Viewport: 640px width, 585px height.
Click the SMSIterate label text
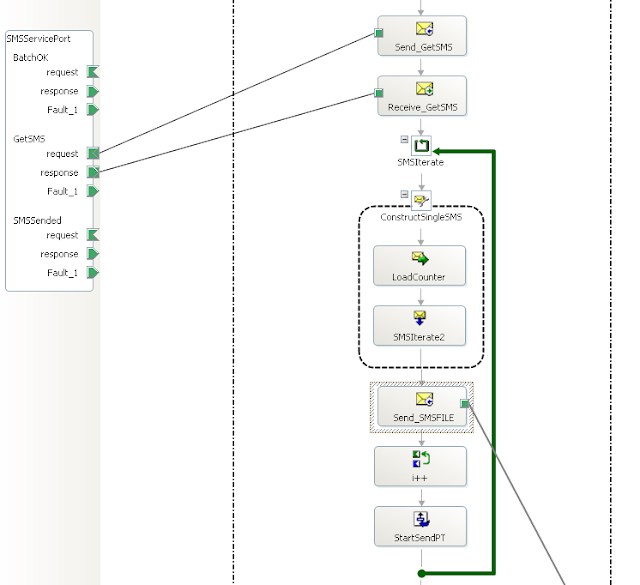pos(420,162)
